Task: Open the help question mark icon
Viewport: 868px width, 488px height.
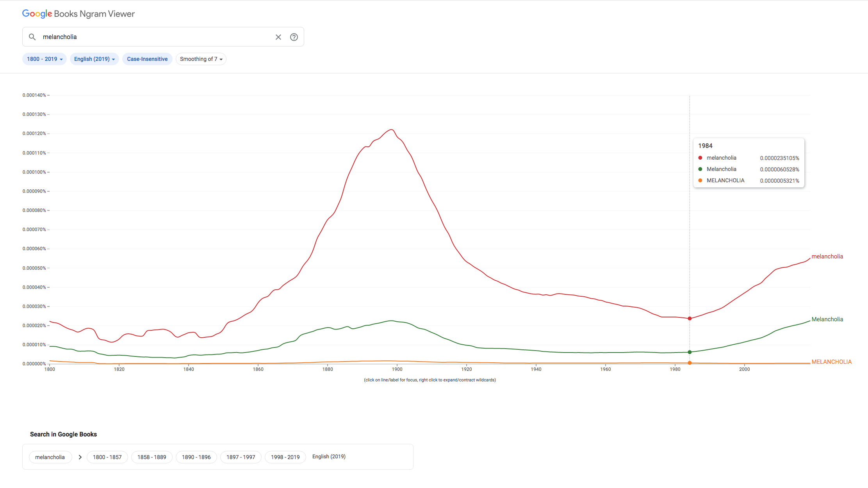Action: pos(294,37)
